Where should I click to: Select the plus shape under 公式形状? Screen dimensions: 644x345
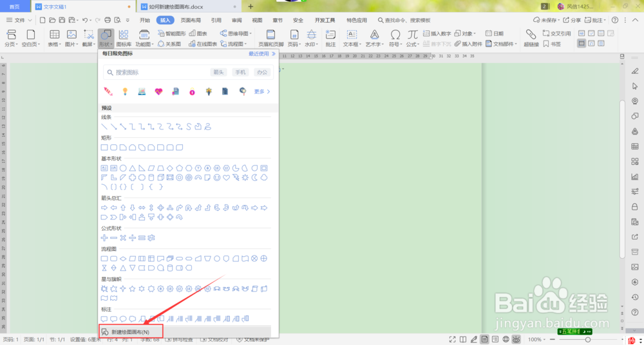pyautogui.click(x=104, y=238)
